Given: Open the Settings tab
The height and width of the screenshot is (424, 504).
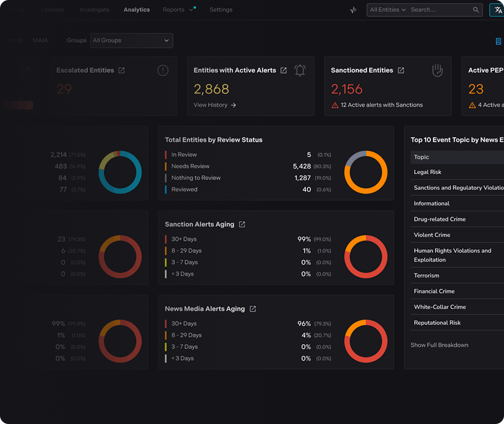Looking at the screenshot, I should tap(221, 10).
